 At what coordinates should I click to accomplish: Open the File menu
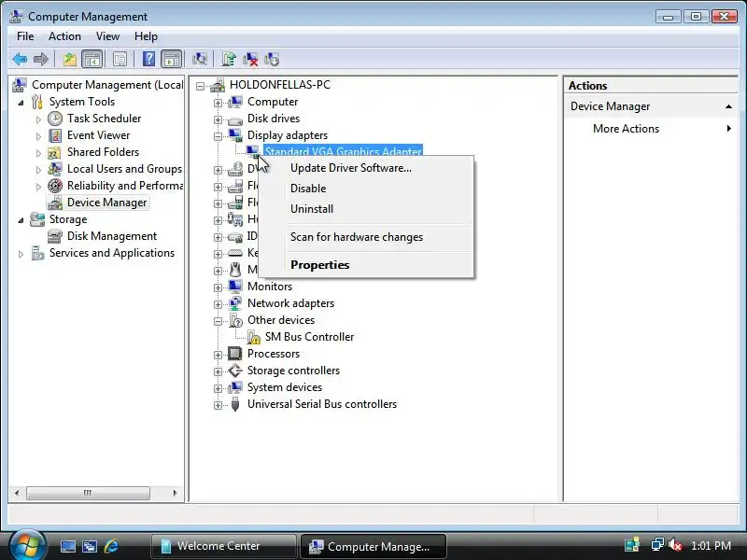click(x=25, y=36)
